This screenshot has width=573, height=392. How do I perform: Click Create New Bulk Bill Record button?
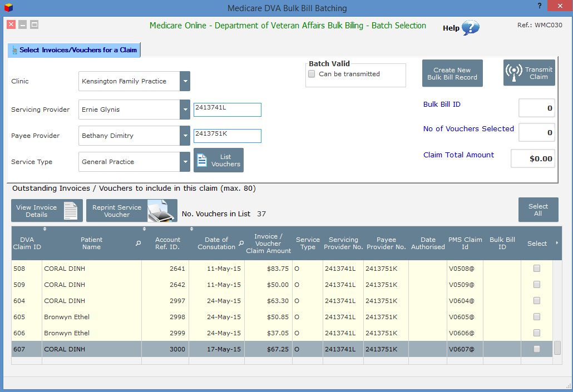click(x=452, y=73)
